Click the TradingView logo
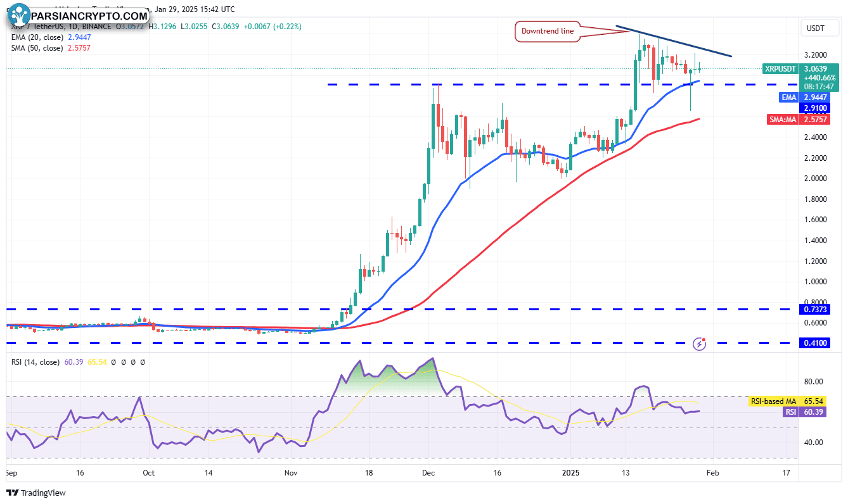Image resolution: width=848 pixels, height=504 pixels. pos(36,493)
